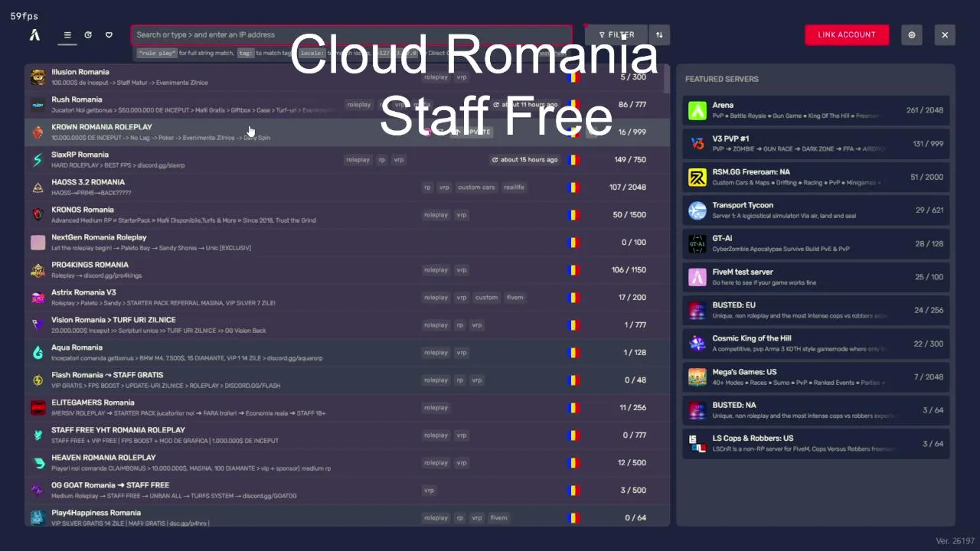This screenshot has height=551, width=980.
Task: Click the Illusion Romania server icon
Action: tap(38, 77)
